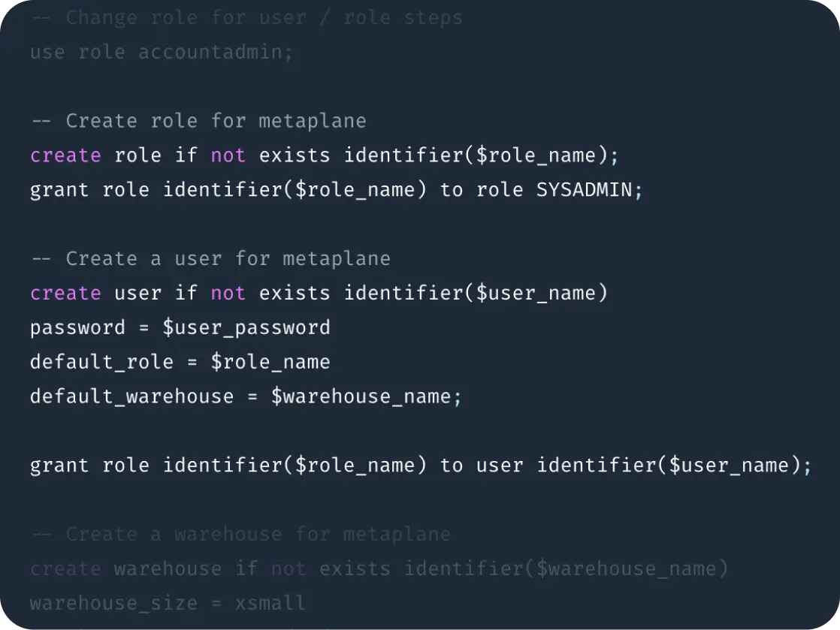
Task: Click 'create' keyword in create role line
Action: (65, 155)
